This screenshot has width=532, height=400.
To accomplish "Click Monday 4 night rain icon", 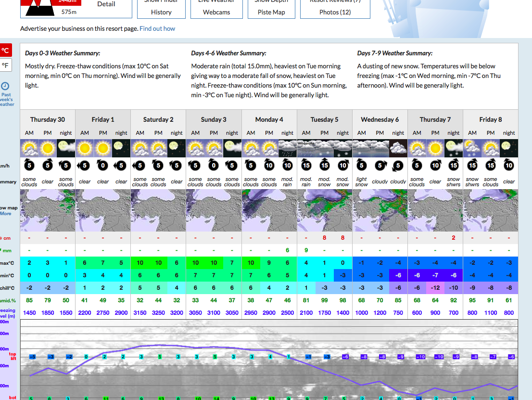I will click(287, 148).
